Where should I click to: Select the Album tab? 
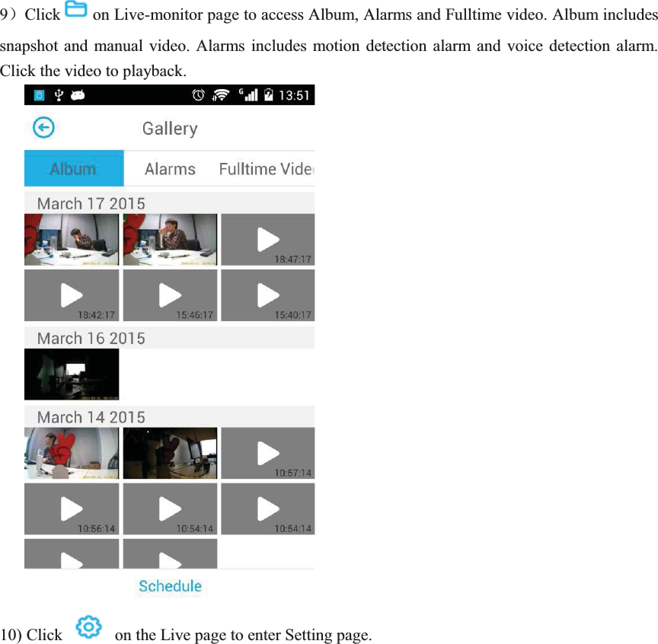point(73,168)
